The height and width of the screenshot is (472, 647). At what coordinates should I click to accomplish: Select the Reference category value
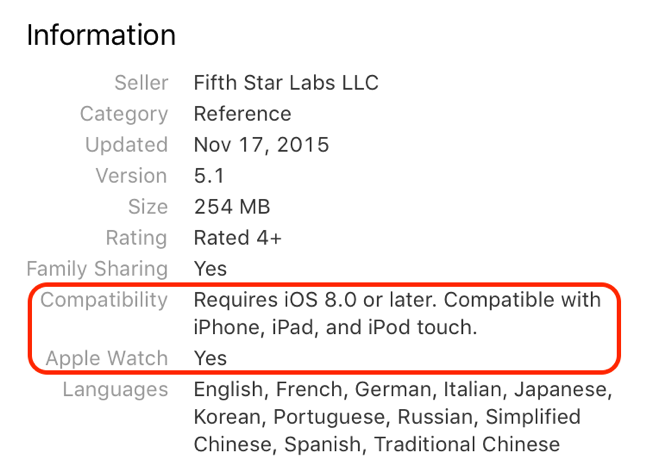[x=242, y=113]
